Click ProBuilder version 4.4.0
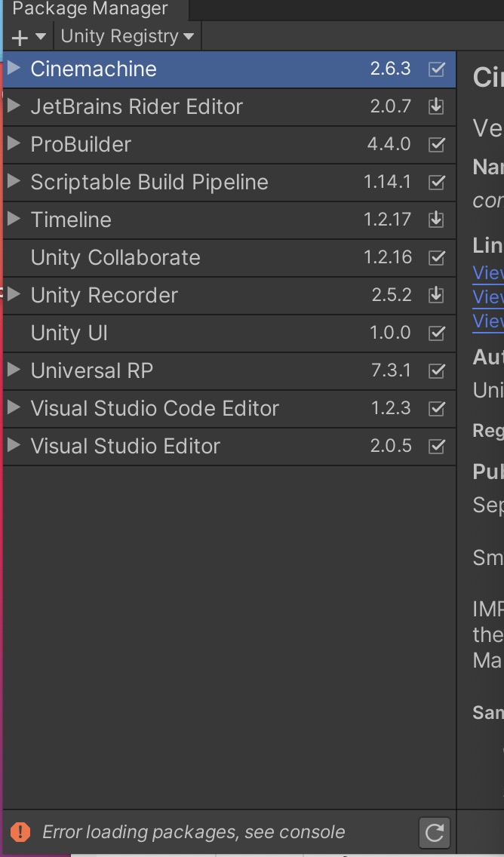Image resolution: width=504 pixels, height=857 pixels. point(389,144)
